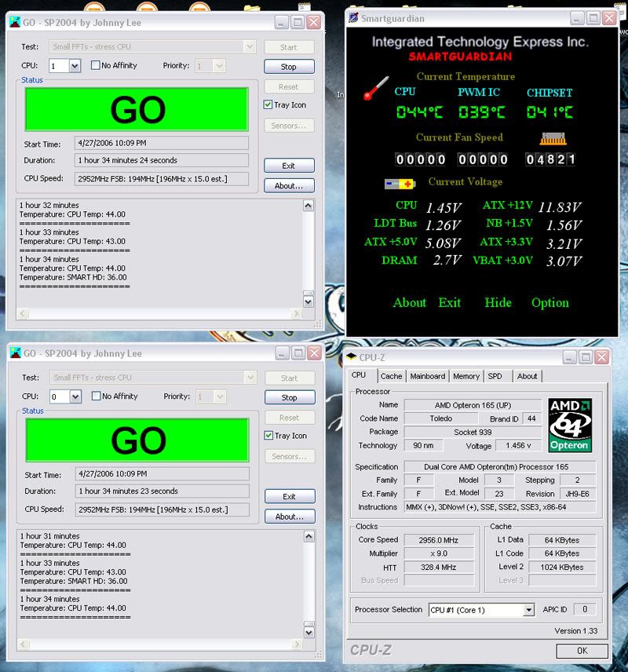Click the Smartguardian battery voltage icon
Viewport: 628px width, 672px height.
click(x=400, y=184)
